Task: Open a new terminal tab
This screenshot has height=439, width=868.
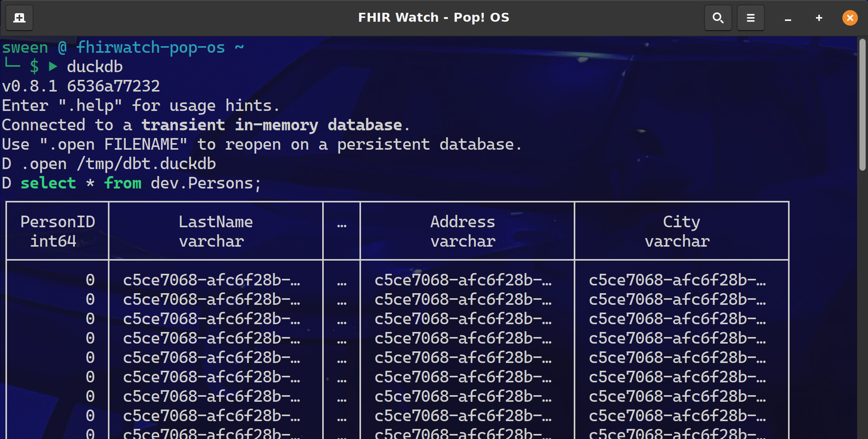Action: click(x=19, y=18)
